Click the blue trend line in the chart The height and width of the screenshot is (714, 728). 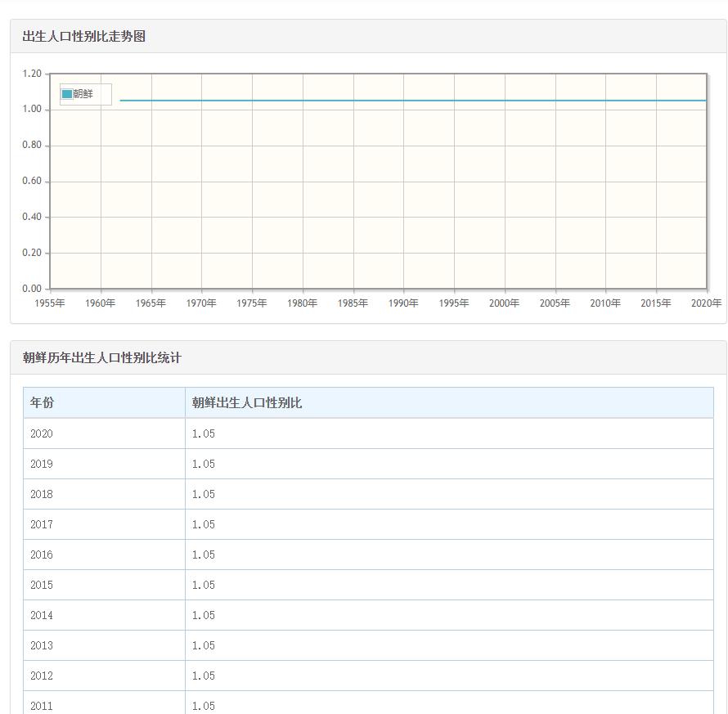tap(413, 101)
